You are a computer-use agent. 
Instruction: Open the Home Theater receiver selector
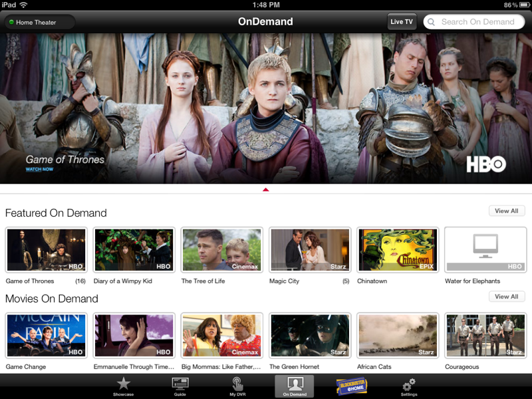[x=39, y=22]
